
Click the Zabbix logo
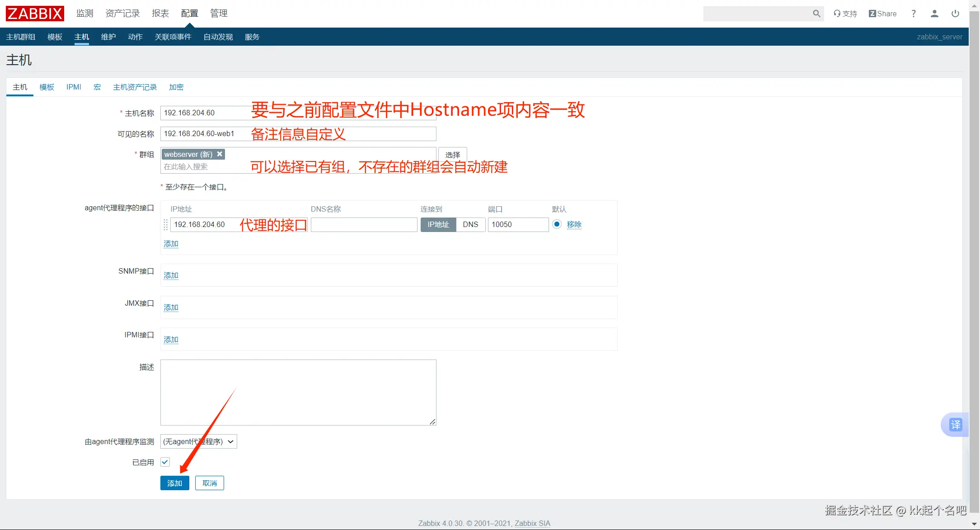tap(35, 14)
